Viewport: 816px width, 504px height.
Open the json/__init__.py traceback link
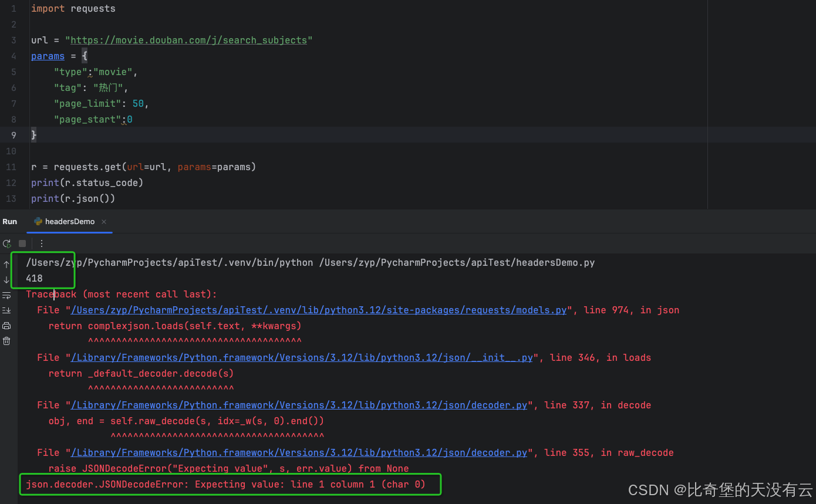coord(302,358)
